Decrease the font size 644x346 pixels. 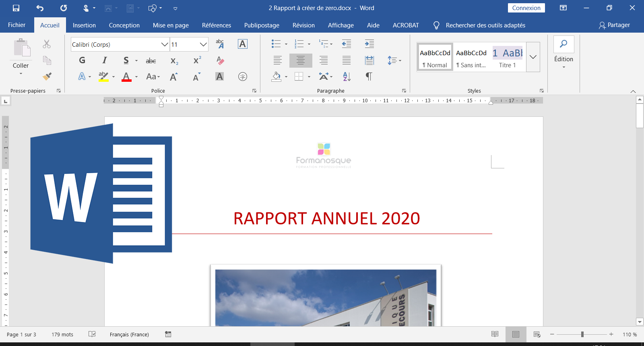pos(197,77)
